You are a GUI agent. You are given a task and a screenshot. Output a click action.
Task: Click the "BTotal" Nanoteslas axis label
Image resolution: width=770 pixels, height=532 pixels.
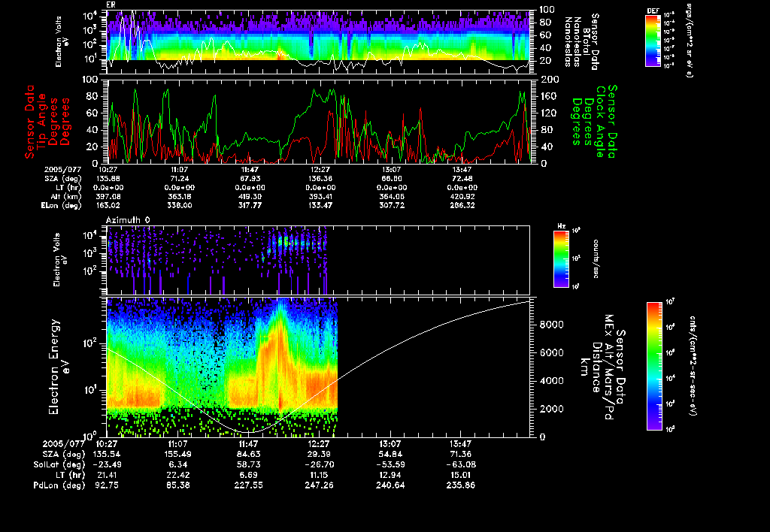tap(587, 41)
